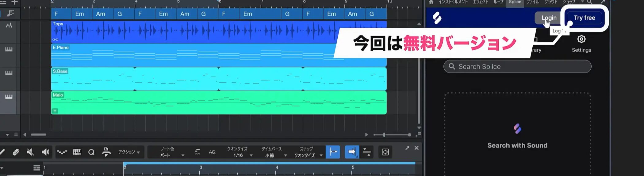Viewport: 644px width, 176px height.
Task: Open the タイムベース 小節 dropdown
Action: [x=274, y=155]
